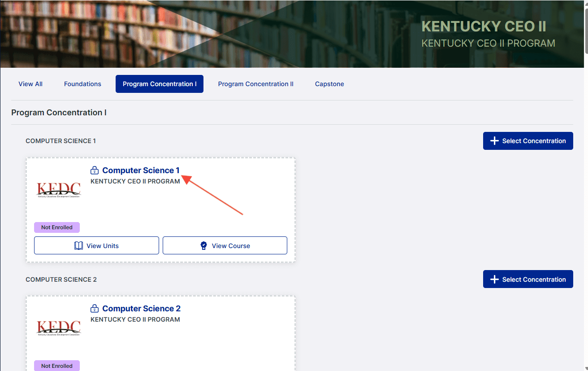Click program name under Computer Science 1 title
The image size is (588, 371).
tap(135, 182)
